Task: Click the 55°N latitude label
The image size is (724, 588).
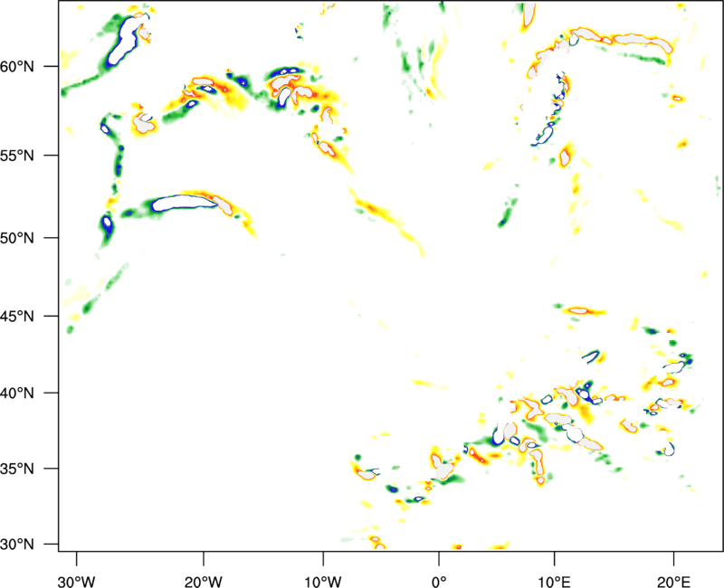Action: (17, 155)
